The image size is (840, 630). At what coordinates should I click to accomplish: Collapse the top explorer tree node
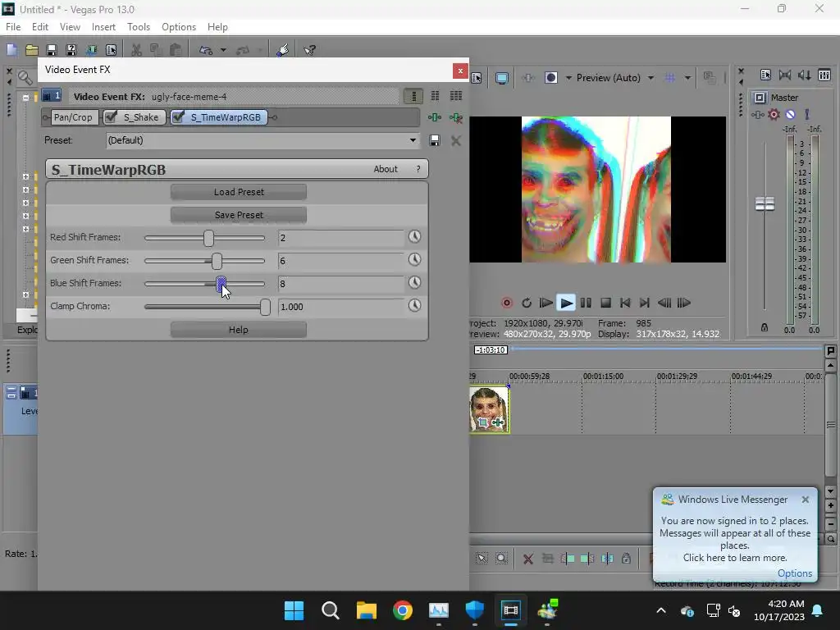25,98
